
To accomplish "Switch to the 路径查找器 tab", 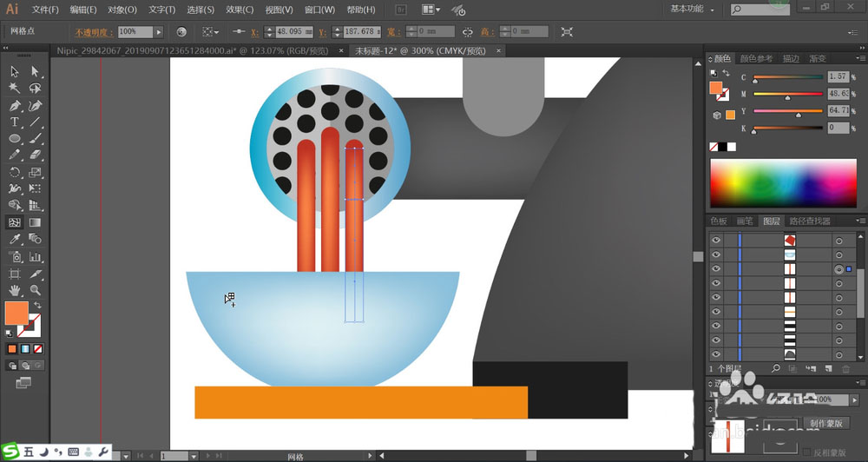I will (810, 221).
